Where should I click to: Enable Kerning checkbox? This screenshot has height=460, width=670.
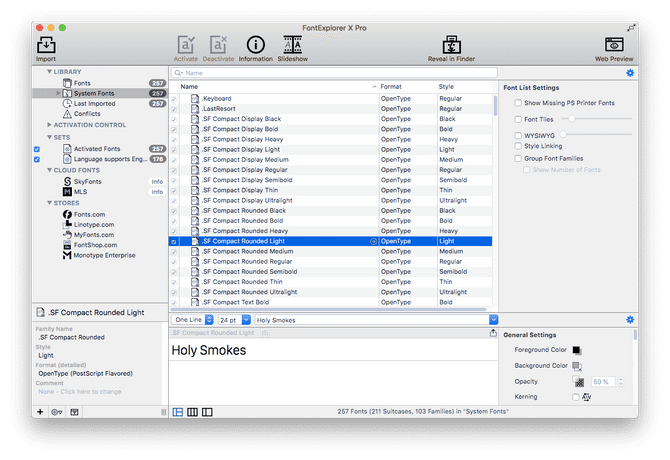click(x=576, y=397)
